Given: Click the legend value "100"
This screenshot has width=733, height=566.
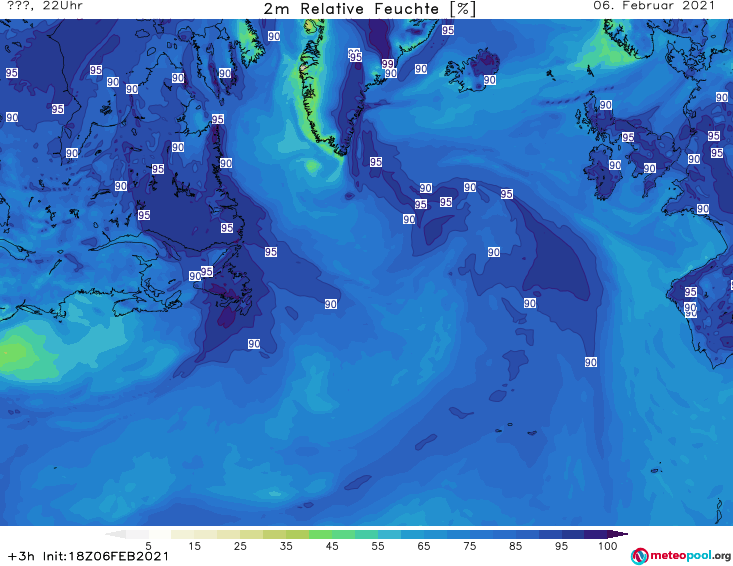Looking at the screenshot, I should [608, 545].
